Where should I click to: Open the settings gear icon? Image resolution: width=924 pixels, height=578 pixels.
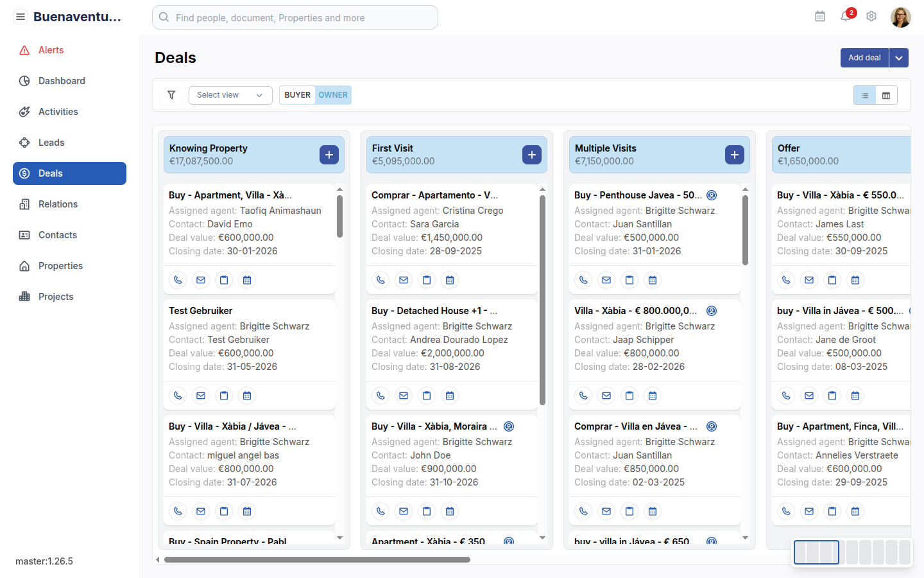coord(871,16)
